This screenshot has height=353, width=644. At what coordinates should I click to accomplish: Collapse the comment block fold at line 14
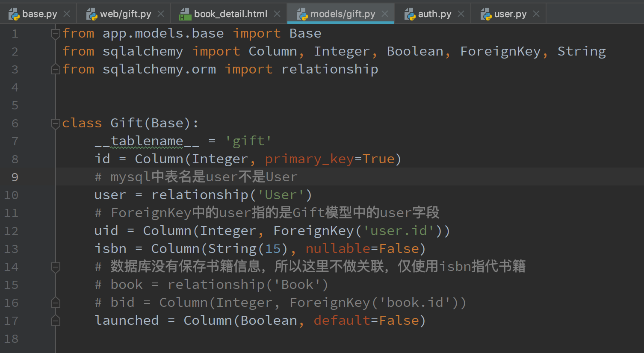pyautogui.click(x=56, y=267)
